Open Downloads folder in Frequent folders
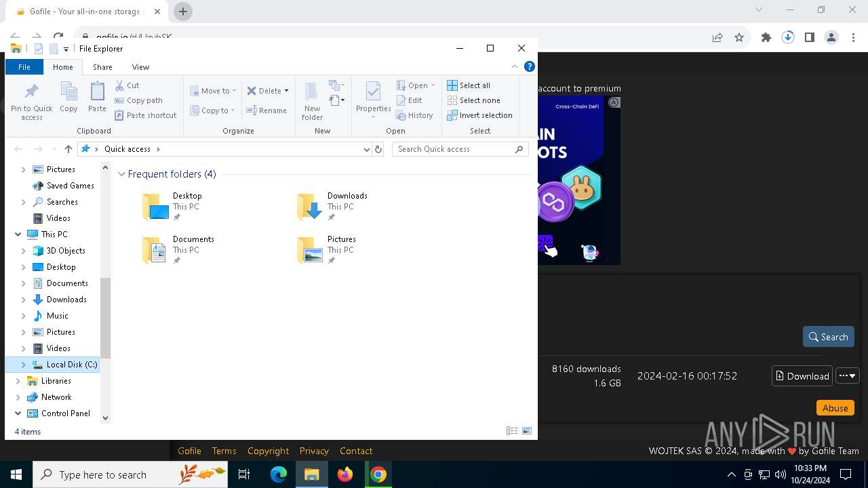 [x=332, y=207]
